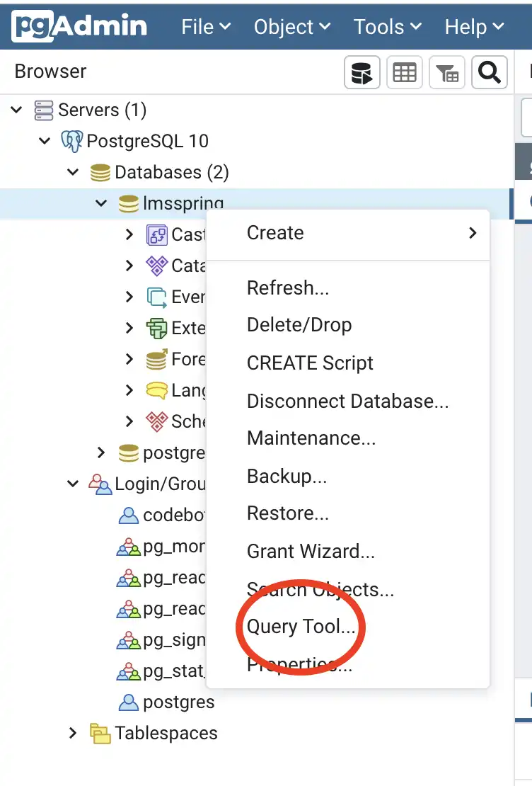The height and width of the screenshot is (786, 532).
Task: Click the pgAdmin logo
Action: click(x=80, y=26)
